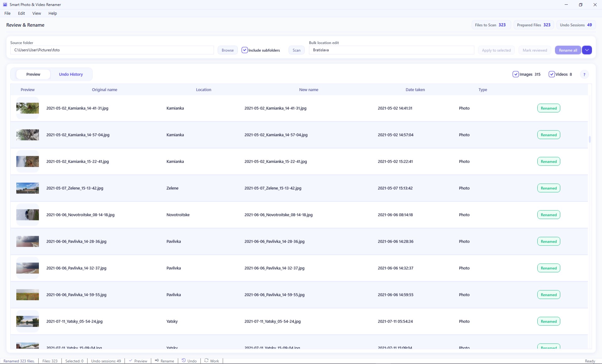Click the Scan button
602x364 pixels.
click(296, 50)
